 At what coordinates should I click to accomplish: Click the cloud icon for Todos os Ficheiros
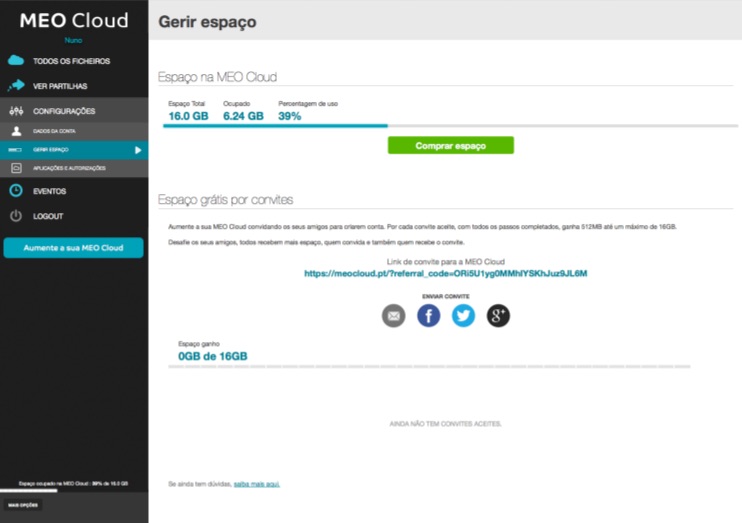pyautogui.click(x=16, y=61)
